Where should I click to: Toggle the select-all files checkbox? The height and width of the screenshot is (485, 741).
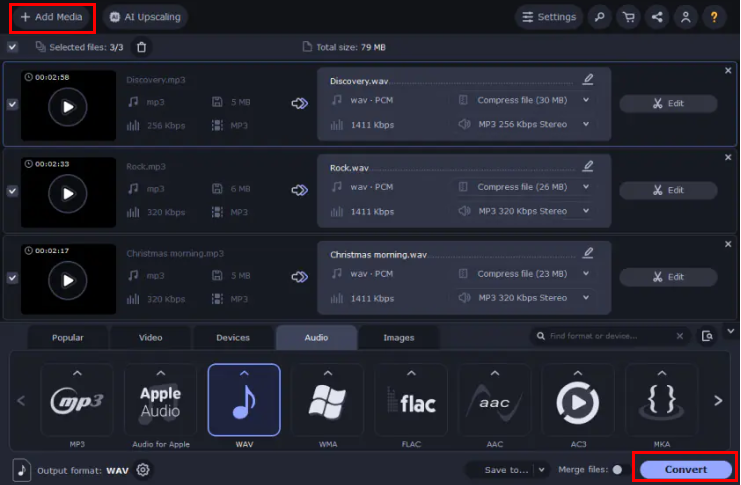12,47
